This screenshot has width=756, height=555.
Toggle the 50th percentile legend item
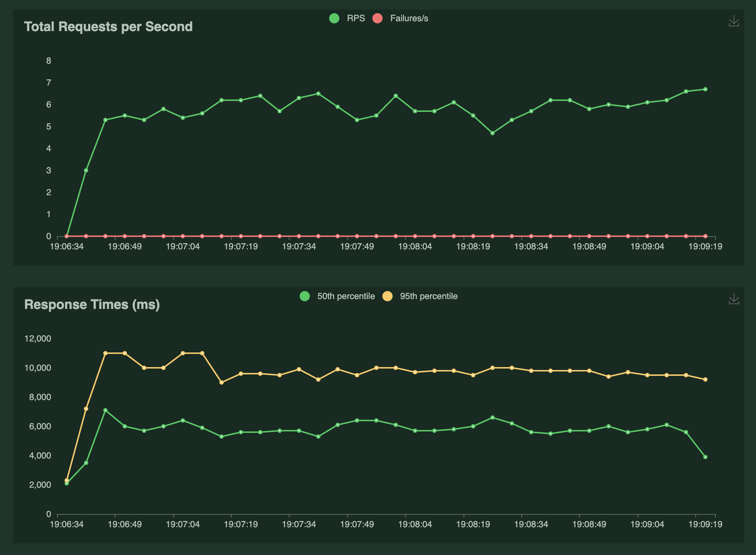[x=345, y=296]
